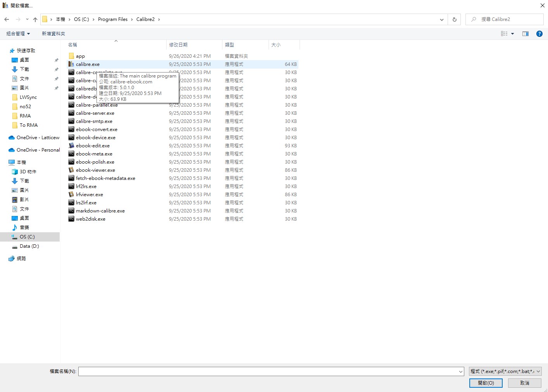The image size is (548, 392).
Task: Select ebook-polish.exe file
Action: [95, 162]
